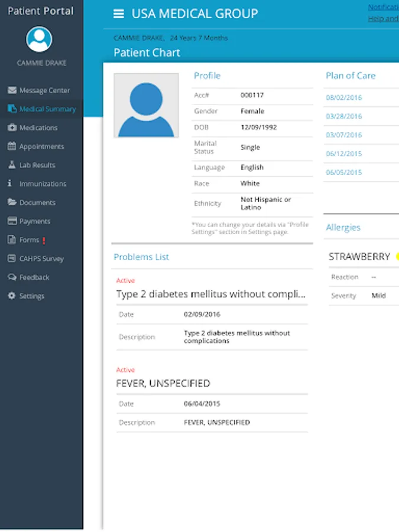Click the Message Center envelope icon
Screen dimensions: 399x532
12,90
